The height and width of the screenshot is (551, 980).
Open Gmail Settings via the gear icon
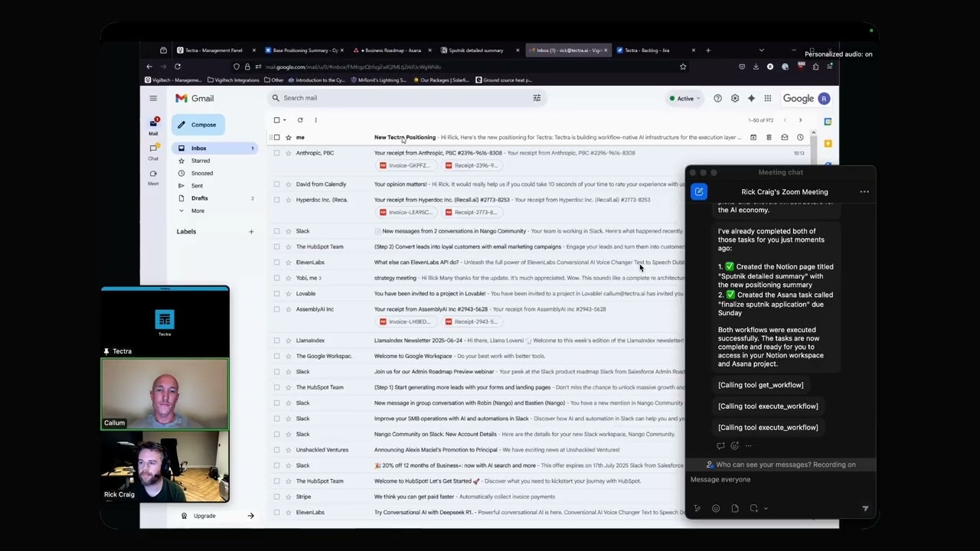pyautogui.click(x=734, y=98)
